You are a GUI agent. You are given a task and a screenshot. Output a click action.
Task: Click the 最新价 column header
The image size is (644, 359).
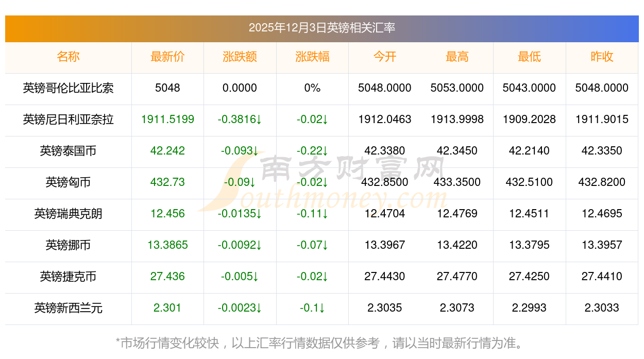167,57
